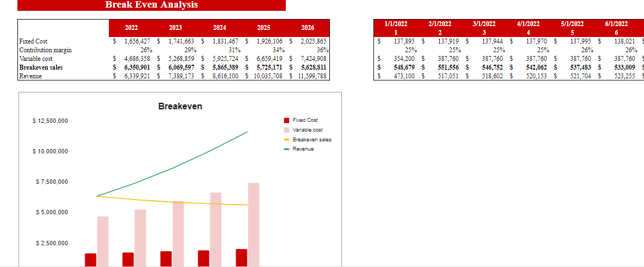Click the $ 7,500,000 axis label
This screenshot has width=644, height=267.
[52, 182]
